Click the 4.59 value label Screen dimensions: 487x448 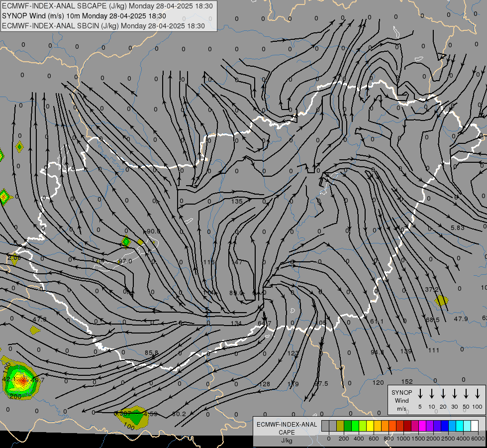click(x=151, y=414)
